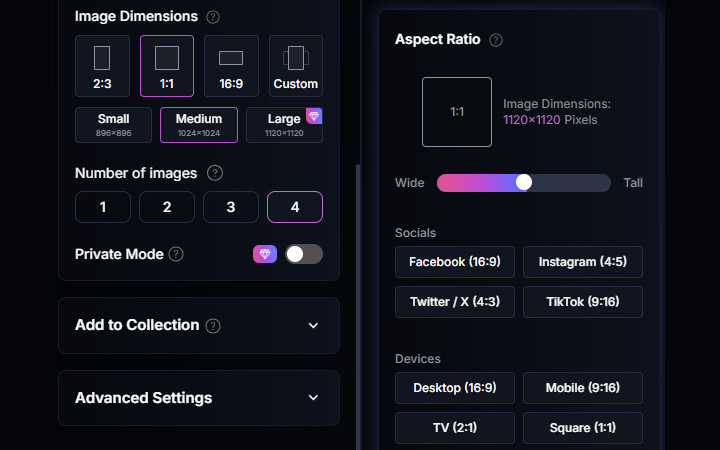Expand the Advanced Settings section

[199, 398]
